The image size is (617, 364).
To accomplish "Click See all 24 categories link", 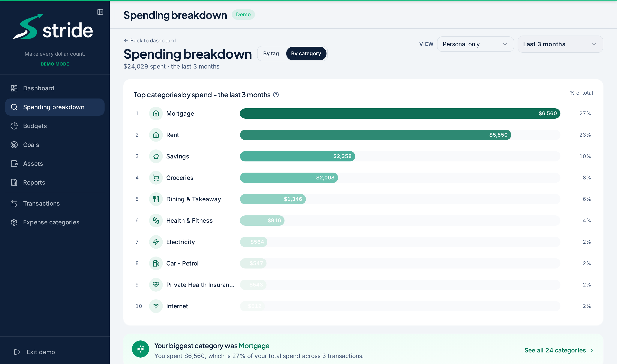I will click(559, 350).
